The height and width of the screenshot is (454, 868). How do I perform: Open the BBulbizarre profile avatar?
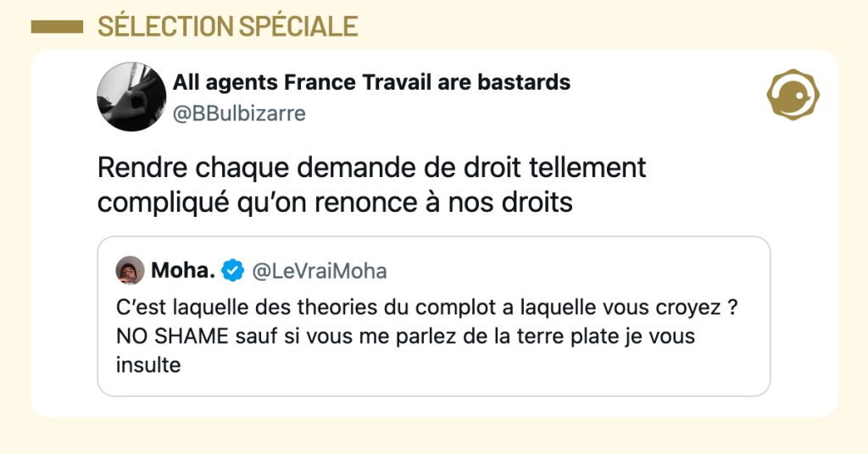(x=131, y=97)
